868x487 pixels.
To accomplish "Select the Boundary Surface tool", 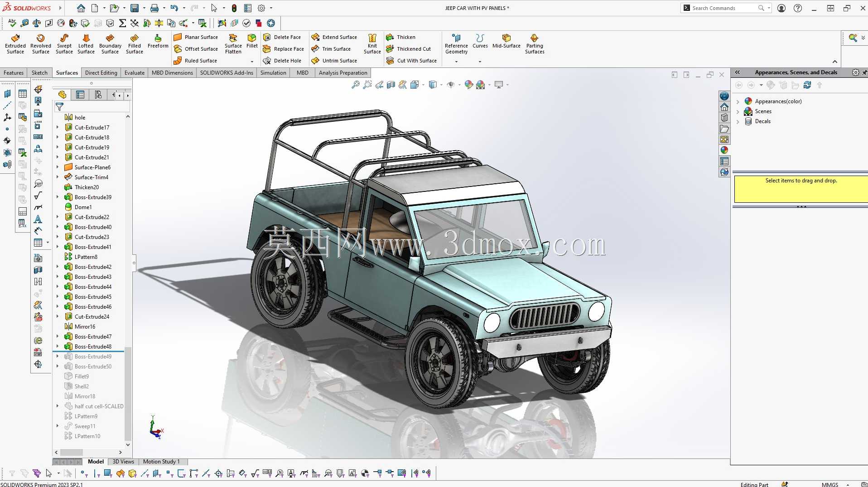I will (110, 44).
